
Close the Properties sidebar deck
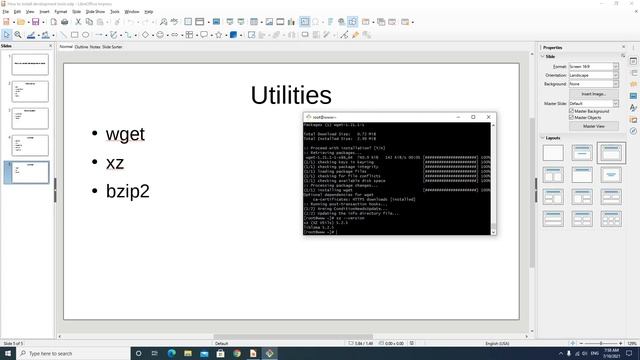coord(623,47)
